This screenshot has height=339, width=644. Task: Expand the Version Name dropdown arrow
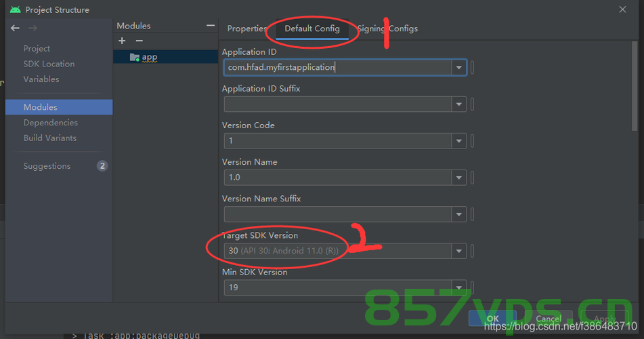click(x=458, y=178)
